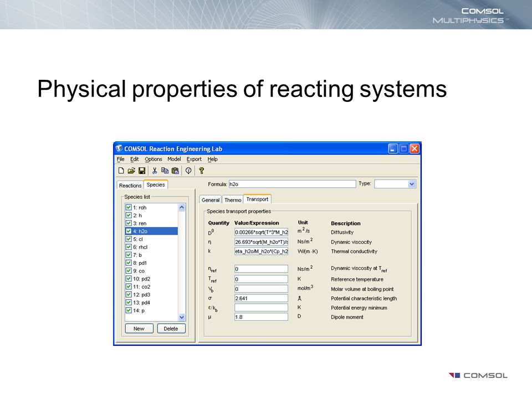Click the species list scroll up arrow

click(182, 207)
